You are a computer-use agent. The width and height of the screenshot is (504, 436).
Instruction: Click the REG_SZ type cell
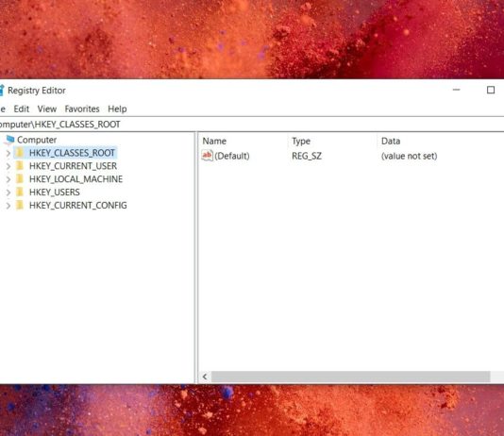(x=307, y=156)
